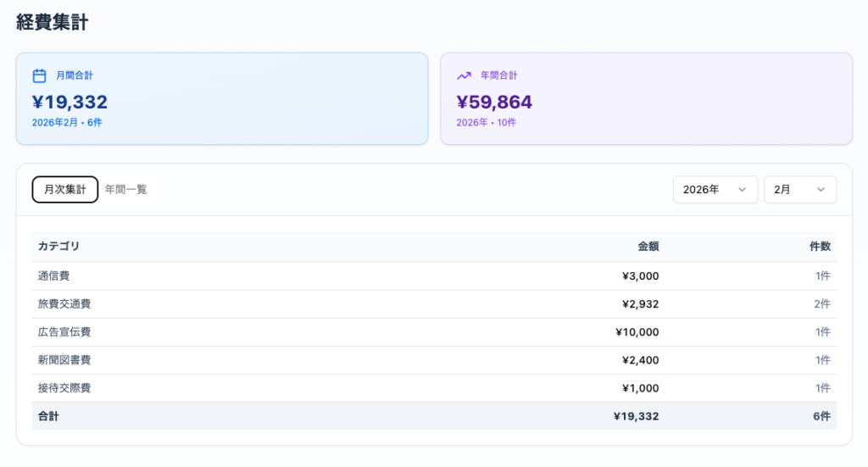Click the calendar icon in monthly total card
The image size is (868, 467).
(x=39, y=75)
